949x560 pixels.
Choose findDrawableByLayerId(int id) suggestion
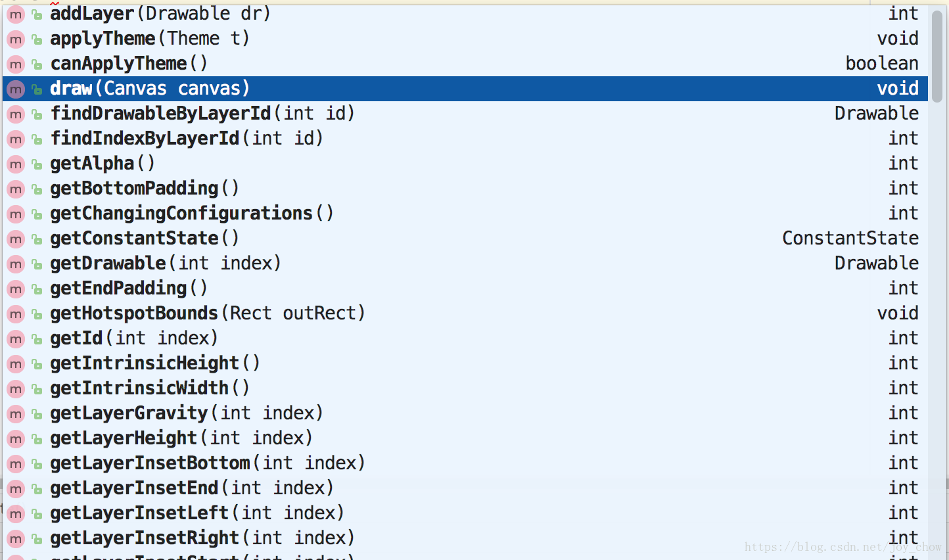[x=465, y=114]
